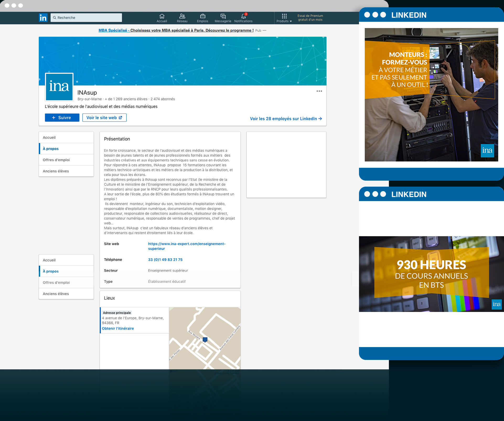
Task: Select Offres d'emploi in lower side menu
Action: tap(66, 283)
